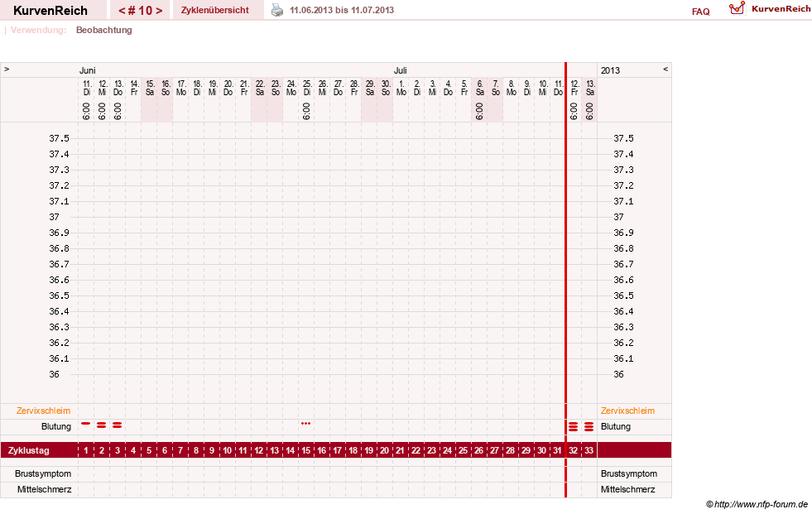Click the KurvenReich crown logo icon
The height and width of the screenshot is (514, 812).
click(737, 8)
